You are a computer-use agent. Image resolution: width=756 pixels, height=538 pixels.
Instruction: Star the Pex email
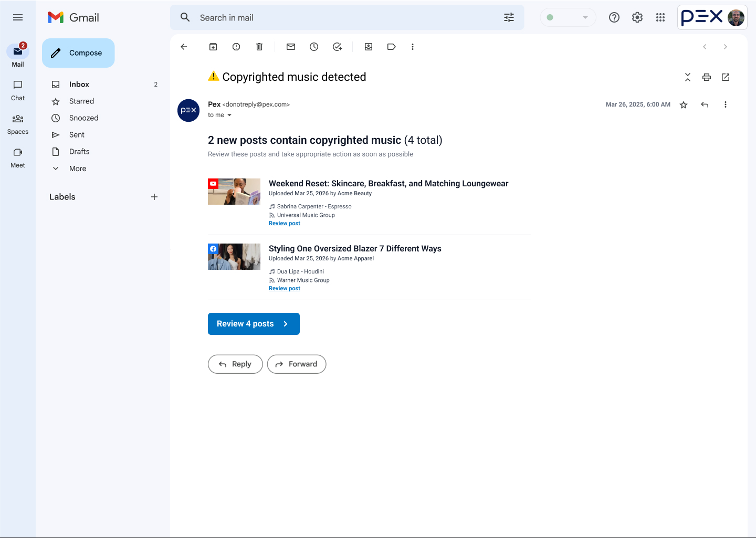[684, 104]
